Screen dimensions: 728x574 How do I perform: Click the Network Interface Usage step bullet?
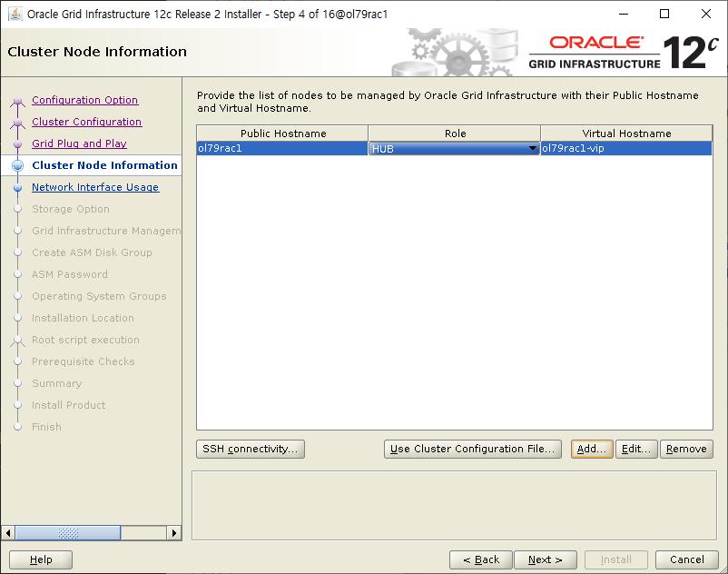17,188
